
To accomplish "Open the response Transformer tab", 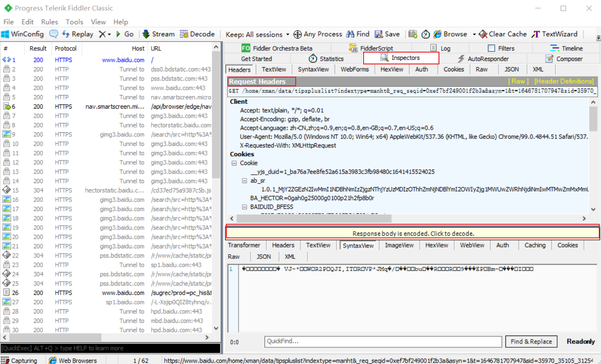I will 244,245.
